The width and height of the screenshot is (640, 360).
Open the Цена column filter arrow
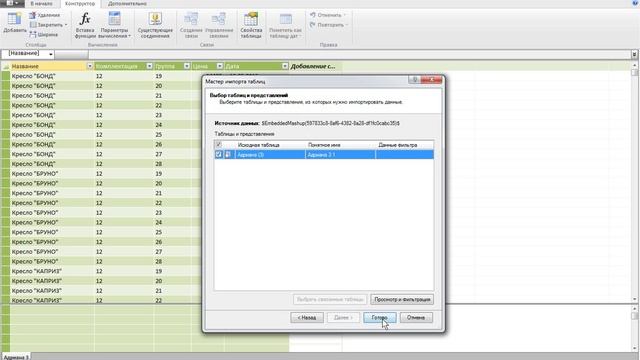[x=220, y=66]
